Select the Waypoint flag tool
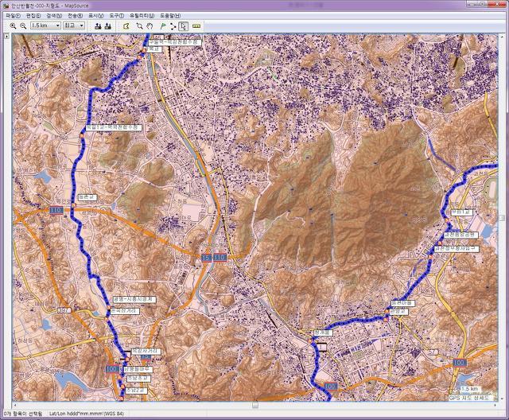Screen dimensions: 509x420 pyautogui.click(x=163, y=26)
